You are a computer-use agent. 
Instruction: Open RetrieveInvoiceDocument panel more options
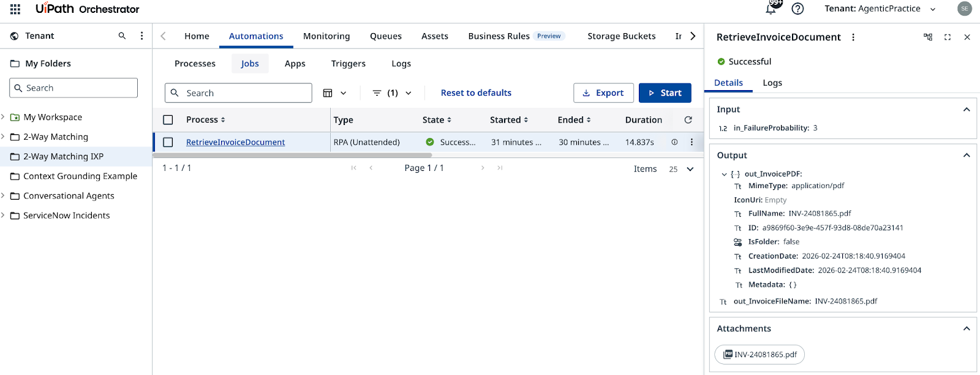(x=853, y=37)
